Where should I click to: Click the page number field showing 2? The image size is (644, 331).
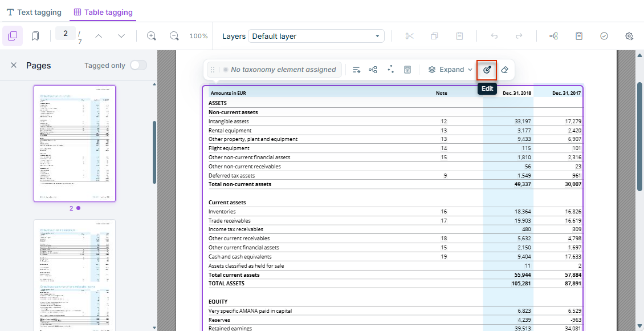click(66, 33)
